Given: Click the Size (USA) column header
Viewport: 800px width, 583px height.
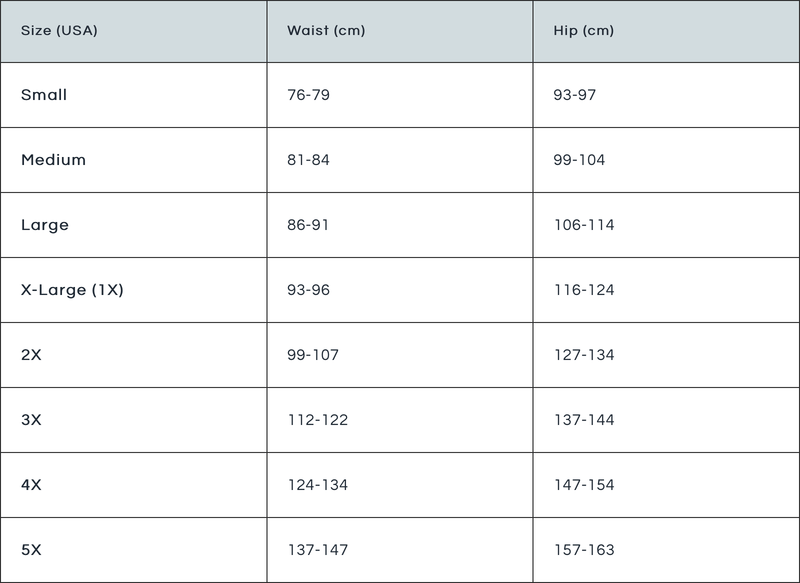Looking at the screenshot, I should point(60,30).
